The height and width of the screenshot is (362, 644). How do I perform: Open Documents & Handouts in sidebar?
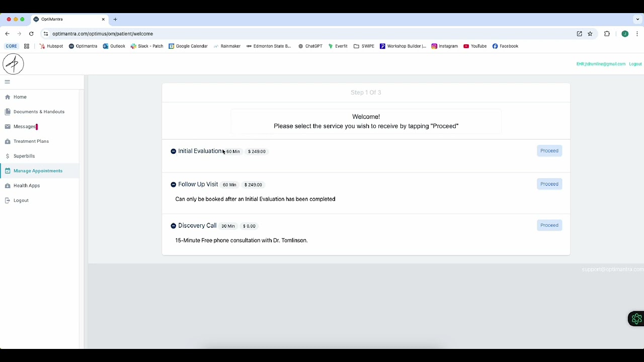click(x=39, y=112)
